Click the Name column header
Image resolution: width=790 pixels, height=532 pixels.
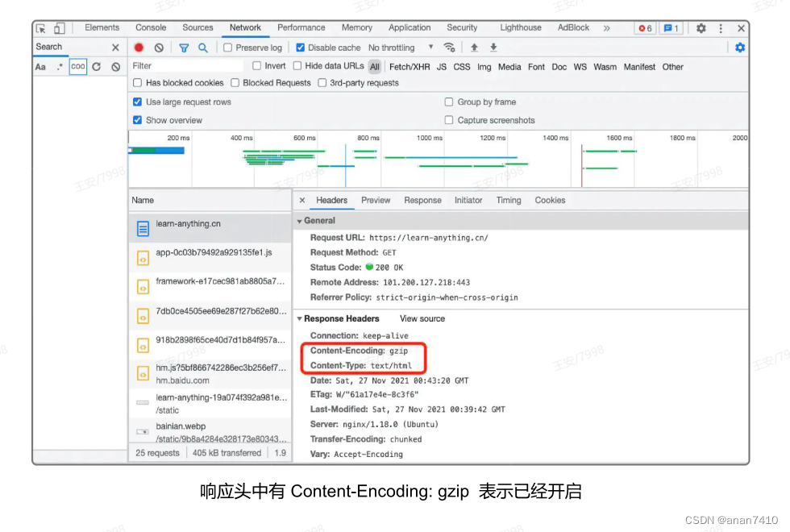pyautogui.click(x=210, y=200)
